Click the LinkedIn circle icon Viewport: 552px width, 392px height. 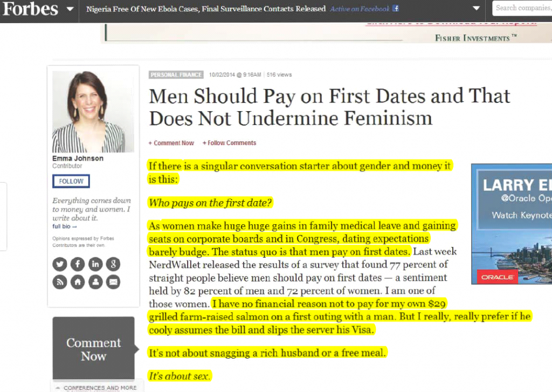pos(95,264)
